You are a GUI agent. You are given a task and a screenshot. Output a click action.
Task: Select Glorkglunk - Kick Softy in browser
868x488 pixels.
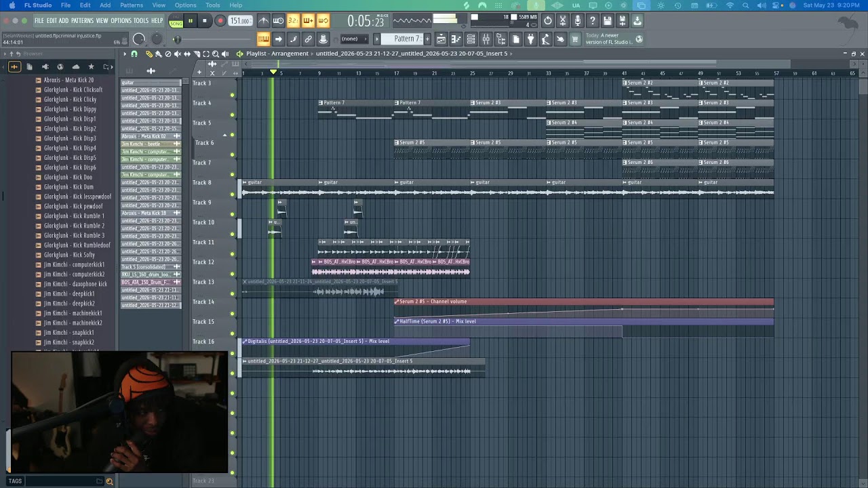click(x=69, y=255)
